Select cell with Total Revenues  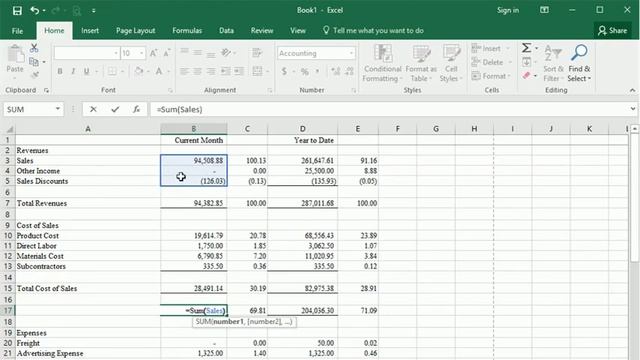click(x=88, y=203)
